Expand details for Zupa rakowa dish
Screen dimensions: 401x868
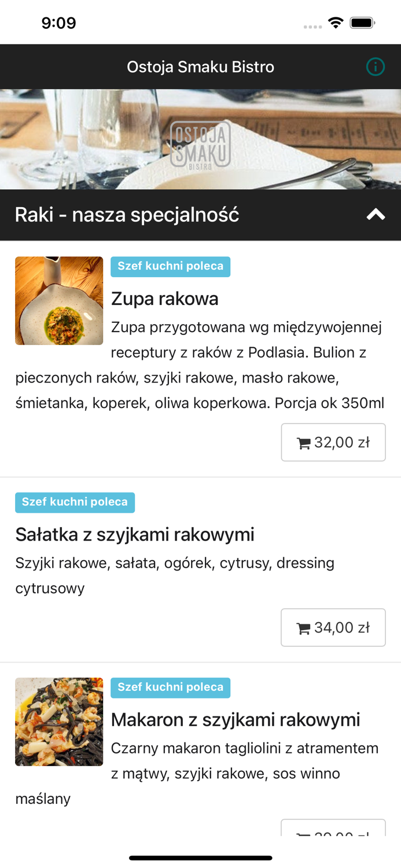165,299
